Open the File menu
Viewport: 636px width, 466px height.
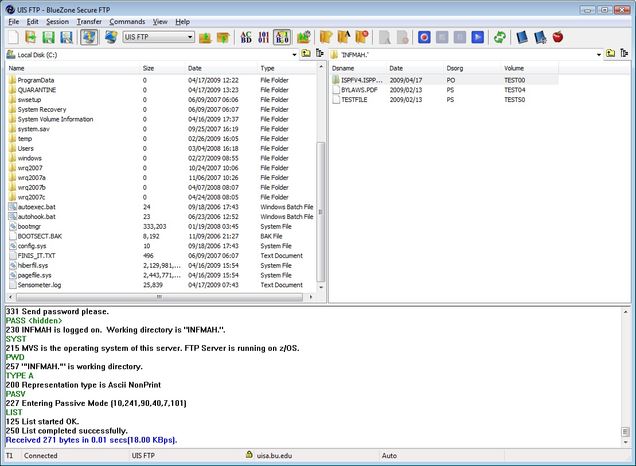(x=13, y=22)
